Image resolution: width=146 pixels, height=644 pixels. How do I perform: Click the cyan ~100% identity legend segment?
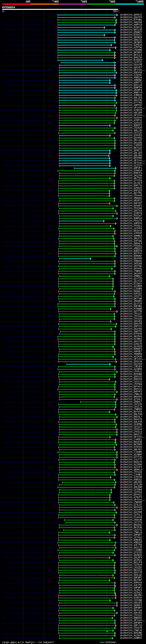(x=130, y=4)
